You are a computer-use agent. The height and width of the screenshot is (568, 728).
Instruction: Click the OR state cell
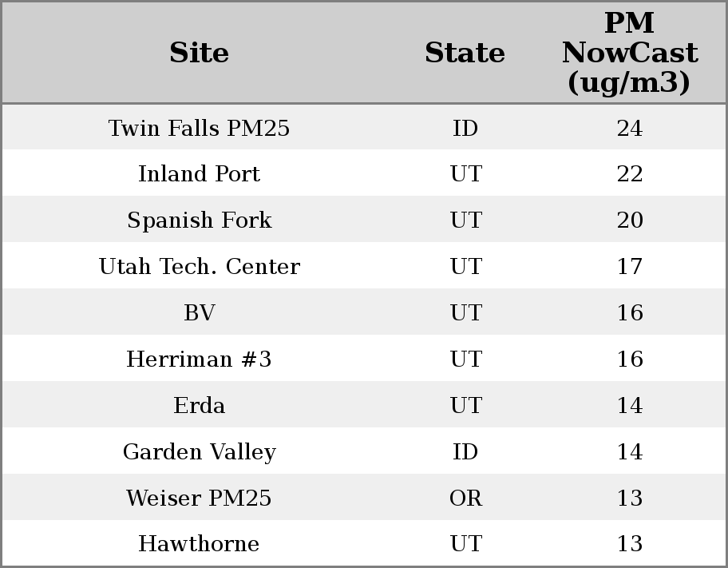[x=465, y=498]
